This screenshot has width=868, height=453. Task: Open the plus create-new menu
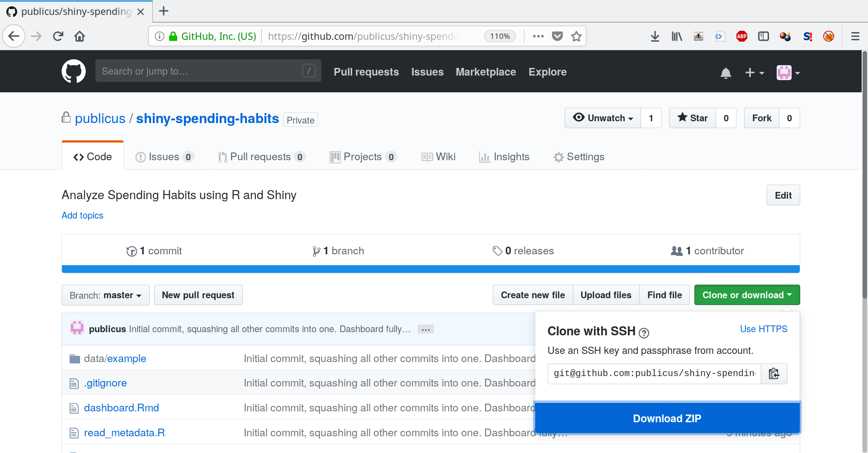point(754,72)
